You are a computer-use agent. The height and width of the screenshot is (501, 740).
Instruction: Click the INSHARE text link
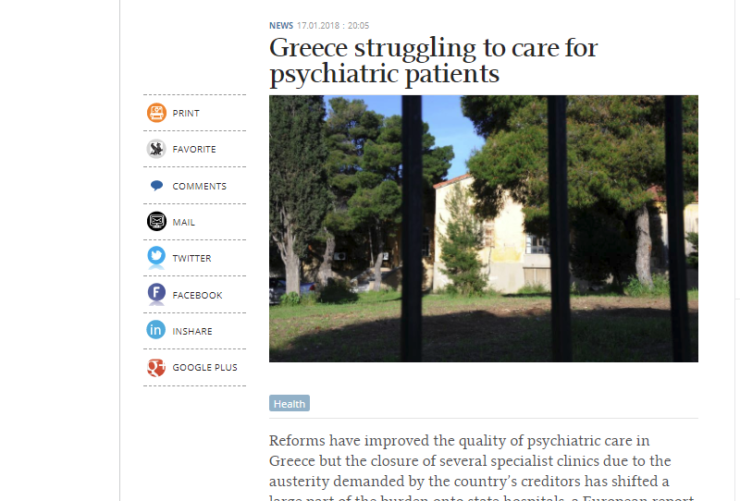point(192,331)
